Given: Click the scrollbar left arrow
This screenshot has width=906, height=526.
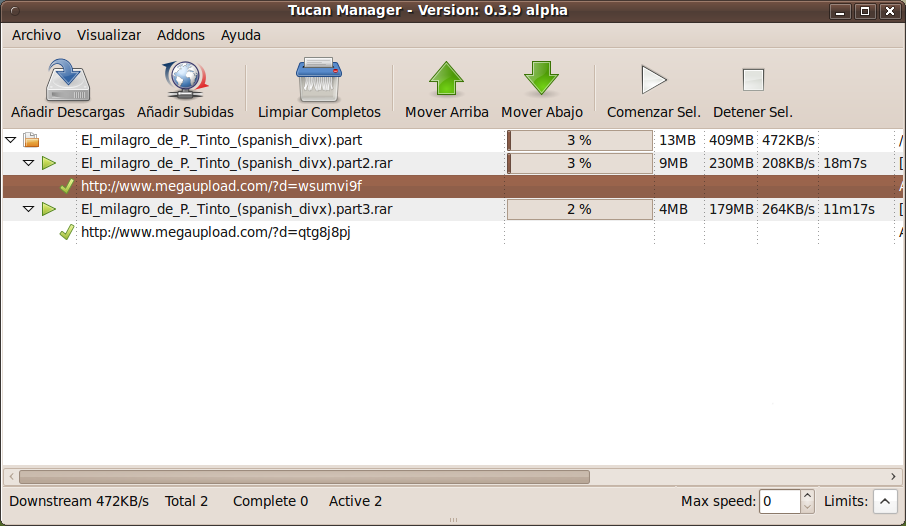Looking at the screenshot, I should point(12,477).
